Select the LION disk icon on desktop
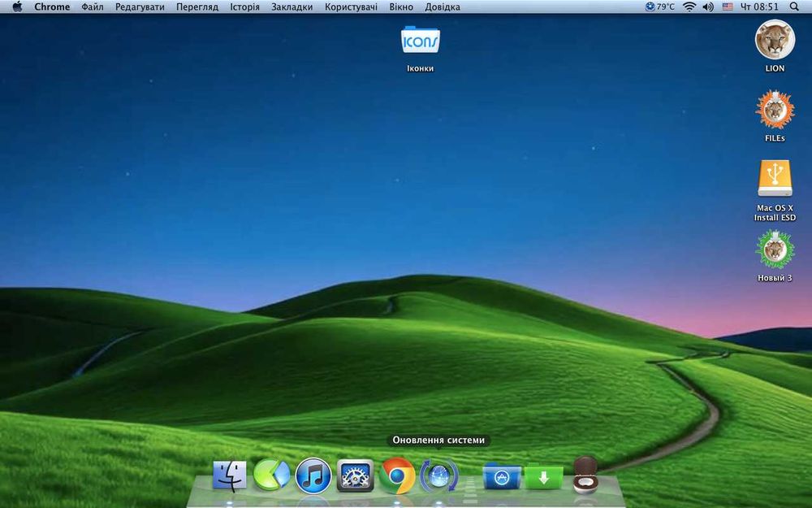This screenshot has width=812, height=508. pyautogui.click(x=775, y=46)
